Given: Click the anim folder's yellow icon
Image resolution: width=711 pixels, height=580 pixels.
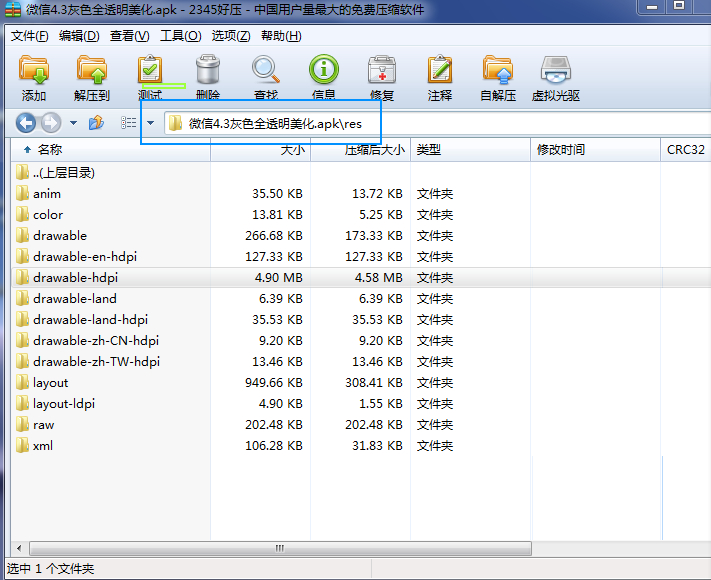Looking at the screenshot, I should (22, 193).
